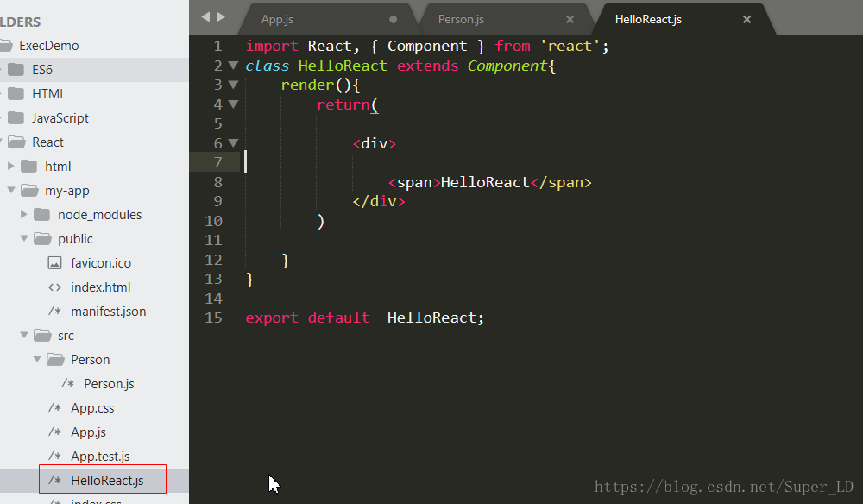This screenshot has width=863, height=504.
Task: Click line number 15 in the gutter
Action: point(213,318)
